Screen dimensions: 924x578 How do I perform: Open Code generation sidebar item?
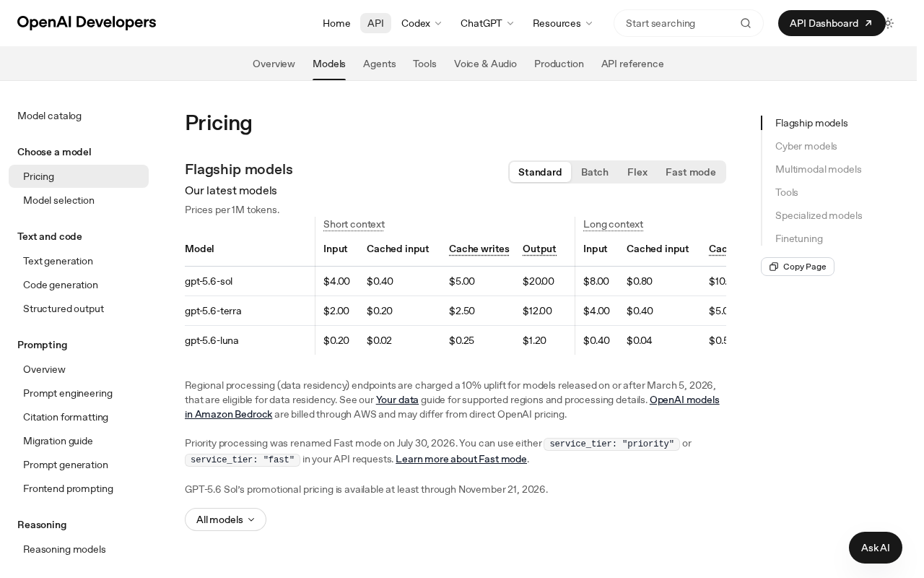pos(79,285)
